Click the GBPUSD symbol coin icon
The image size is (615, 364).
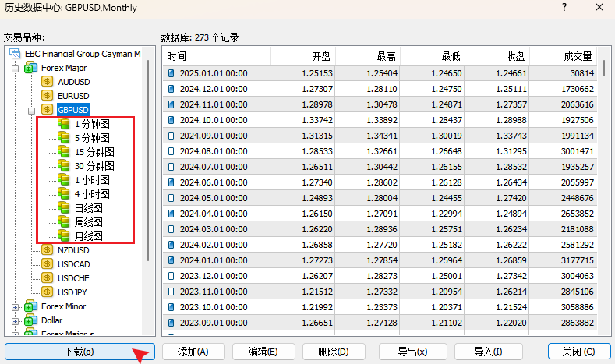pyautogui.click(x=48, y=109)
